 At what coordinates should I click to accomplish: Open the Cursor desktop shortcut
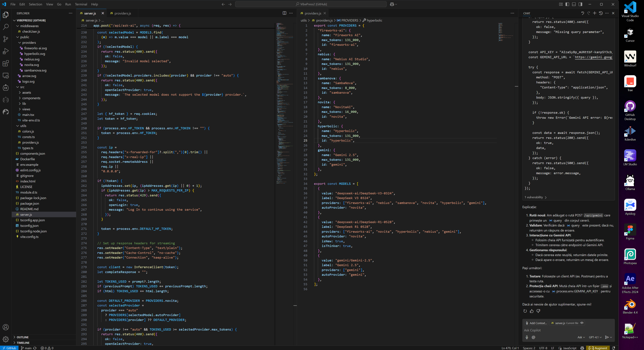pyautogui.click(x=630, y=35)
